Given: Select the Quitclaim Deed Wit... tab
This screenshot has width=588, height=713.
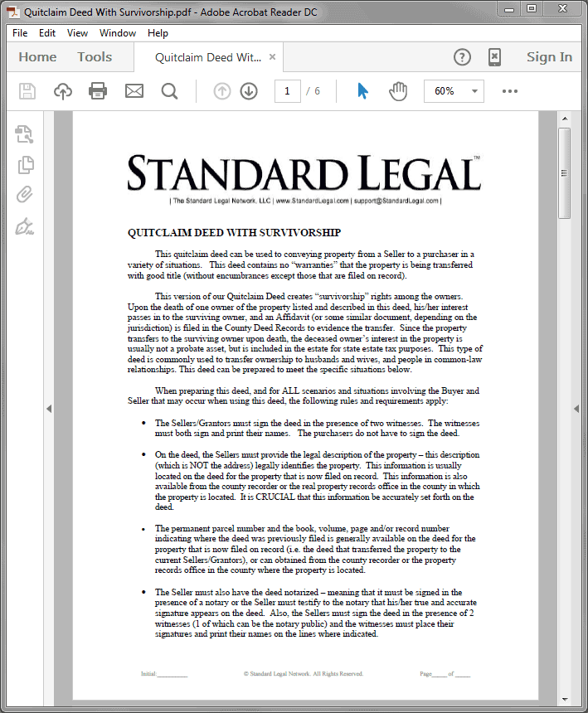Looking at the screenshot, I should tap(208, 57).
